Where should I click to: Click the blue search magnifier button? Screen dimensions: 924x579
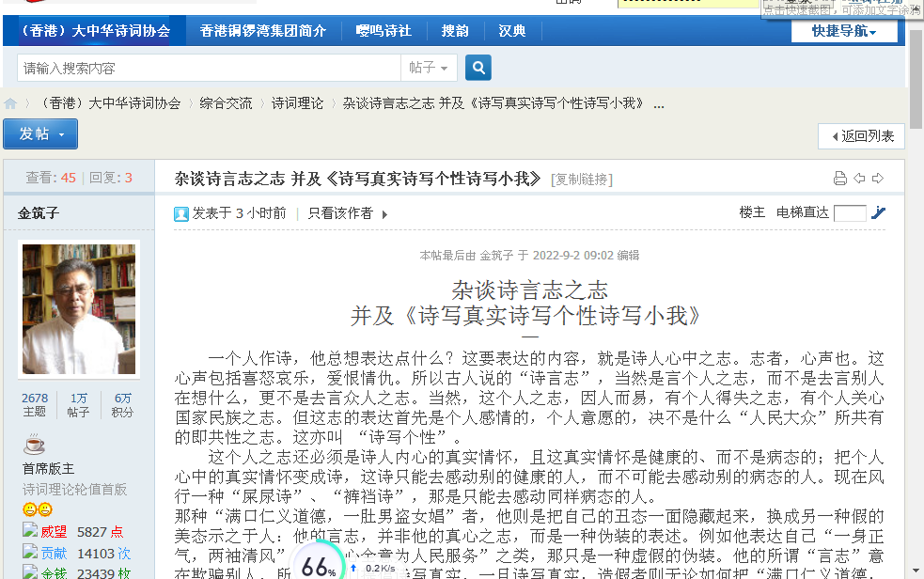[478, 68]
